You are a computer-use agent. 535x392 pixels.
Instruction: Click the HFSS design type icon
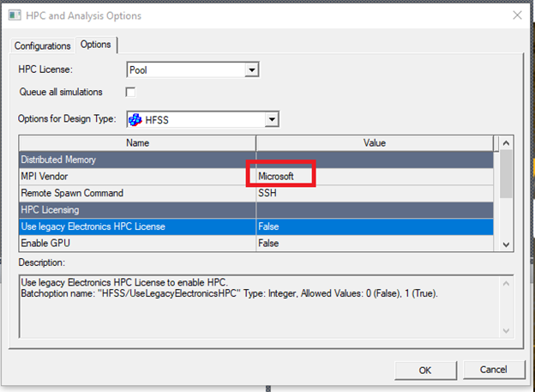point(135,120)
